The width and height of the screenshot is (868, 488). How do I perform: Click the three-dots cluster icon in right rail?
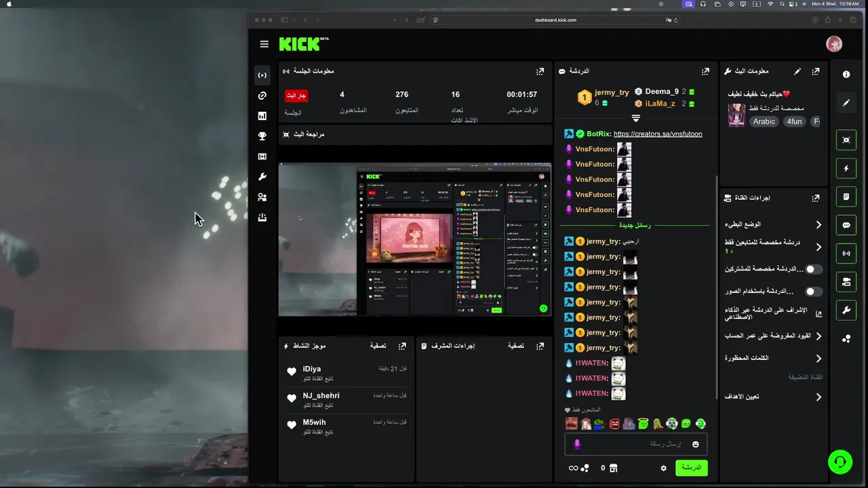[846, 339]
